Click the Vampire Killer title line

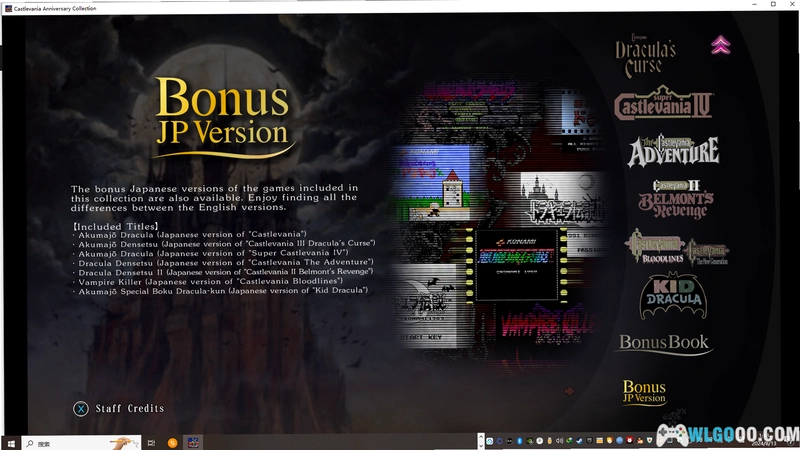tap(210, 281)
